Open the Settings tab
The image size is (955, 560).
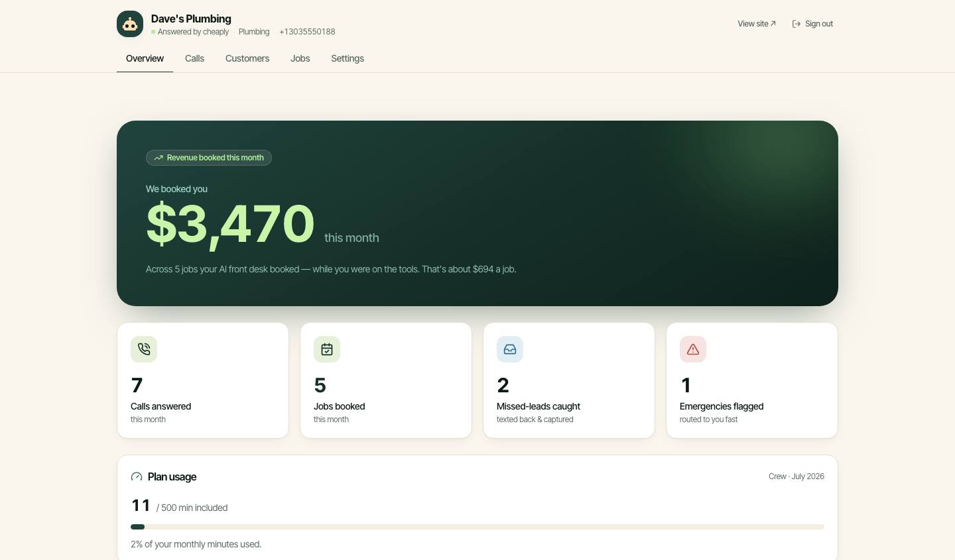click(x=348, y=58)
